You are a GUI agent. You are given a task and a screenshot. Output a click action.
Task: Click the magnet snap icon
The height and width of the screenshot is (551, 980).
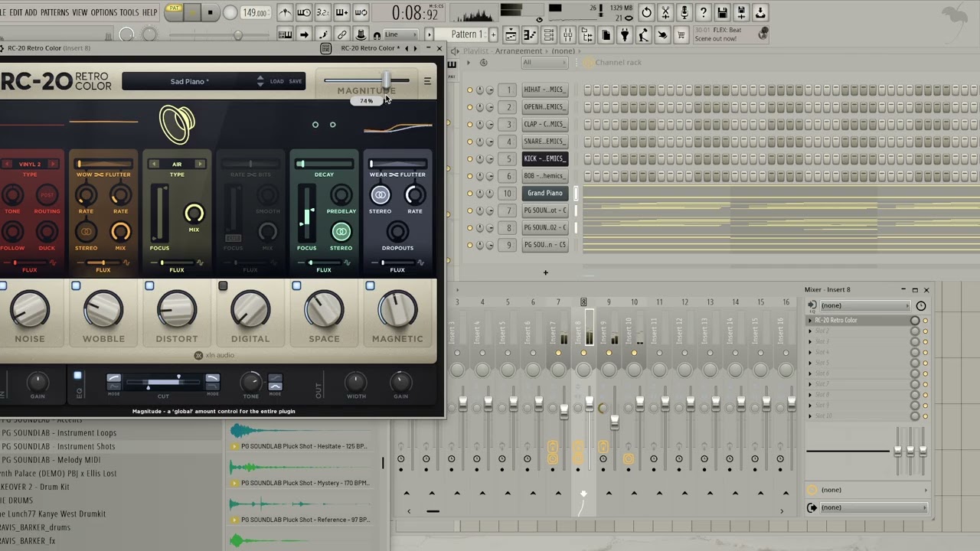point(377,35)
